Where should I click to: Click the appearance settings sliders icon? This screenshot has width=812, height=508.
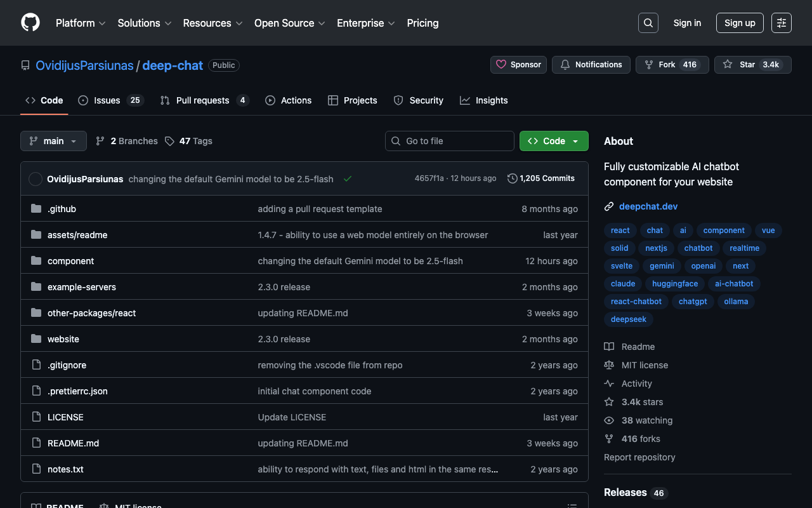[781, 23]
